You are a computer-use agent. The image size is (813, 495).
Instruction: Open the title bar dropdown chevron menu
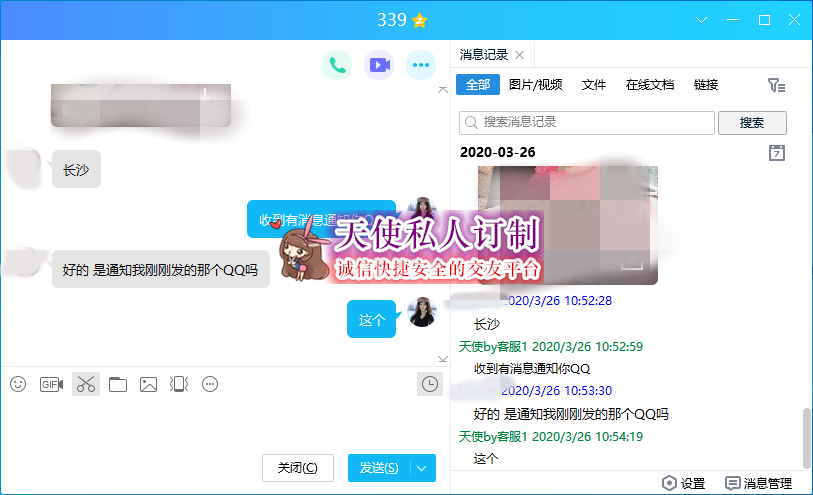pos(703,20)
